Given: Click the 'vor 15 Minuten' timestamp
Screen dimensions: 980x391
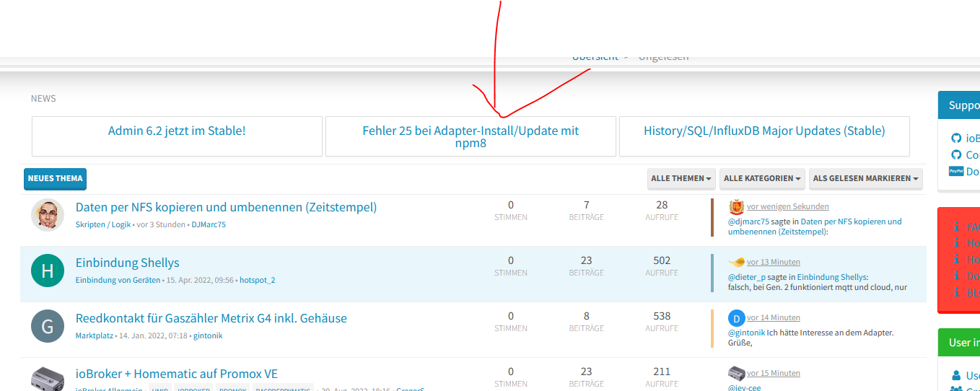Looking at the screenshot, I should (774, 373).
